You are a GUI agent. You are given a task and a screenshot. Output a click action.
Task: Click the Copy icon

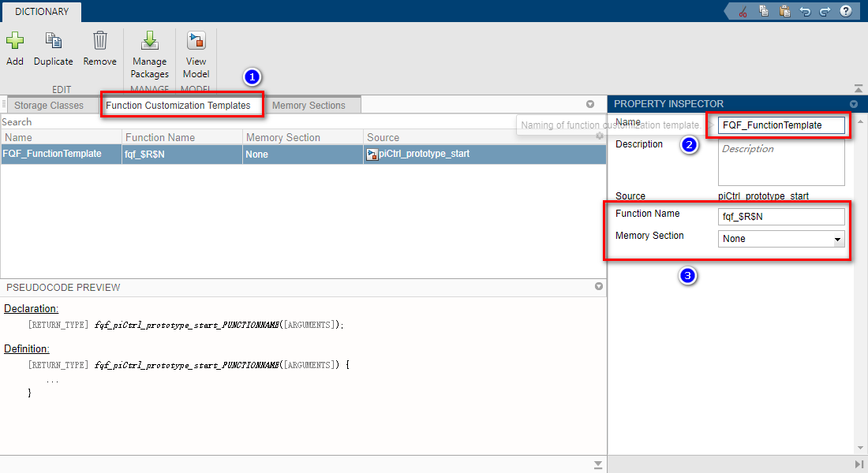pyautogui.click(x=763, y=11)
